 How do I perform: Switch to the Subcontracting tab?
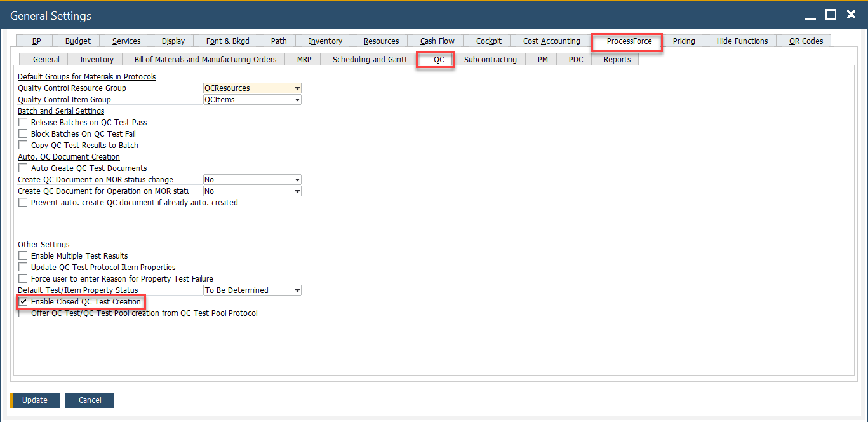(x=490, y=60)
